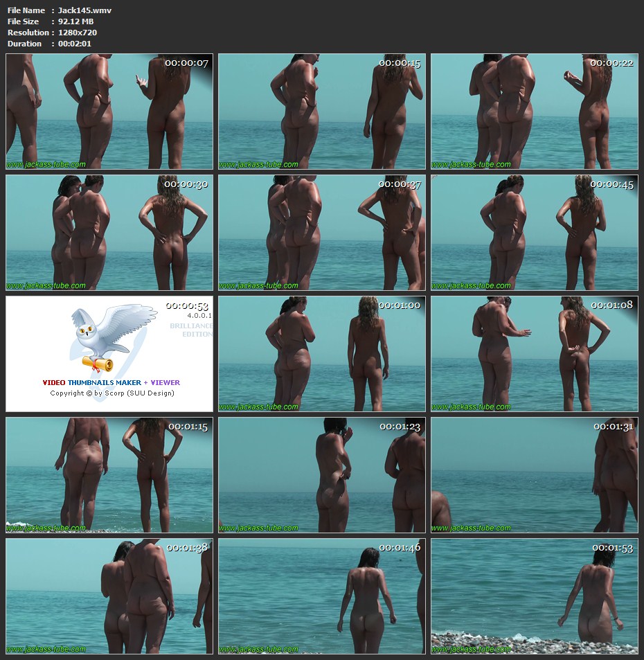Click the Resolution value 1280x720
The image size is (644, 660).
77,33
